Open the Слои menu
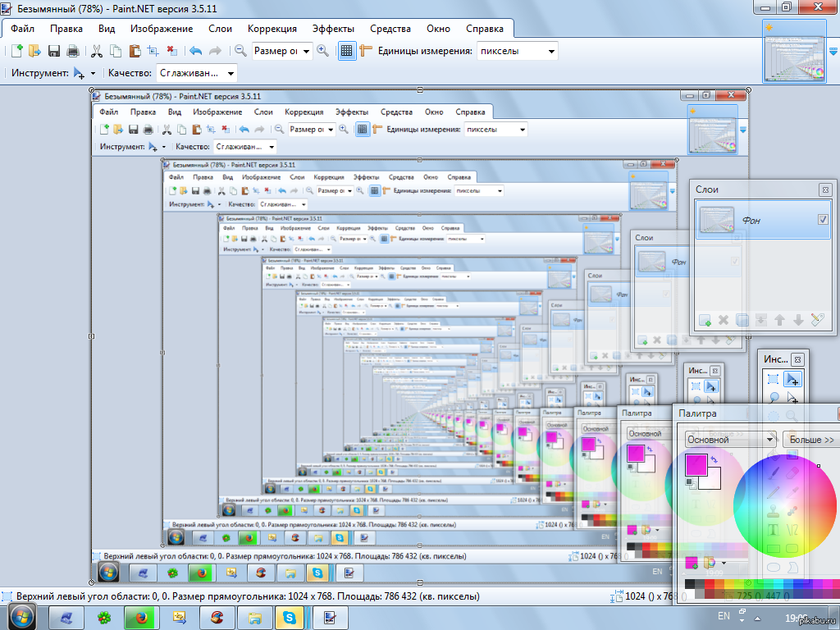The height and width of the screenshot is (630, 840). click(x=220, y=29)
